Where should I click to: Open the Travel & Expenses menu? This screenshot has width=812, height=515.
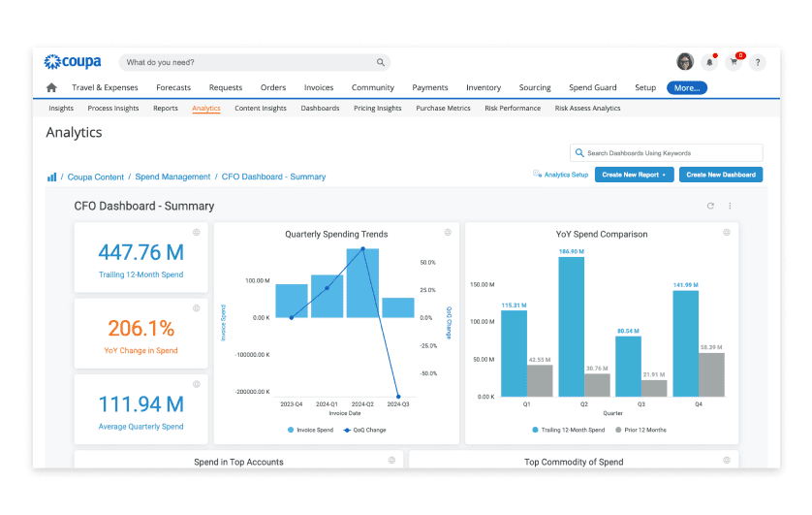(x=105, y=87)
